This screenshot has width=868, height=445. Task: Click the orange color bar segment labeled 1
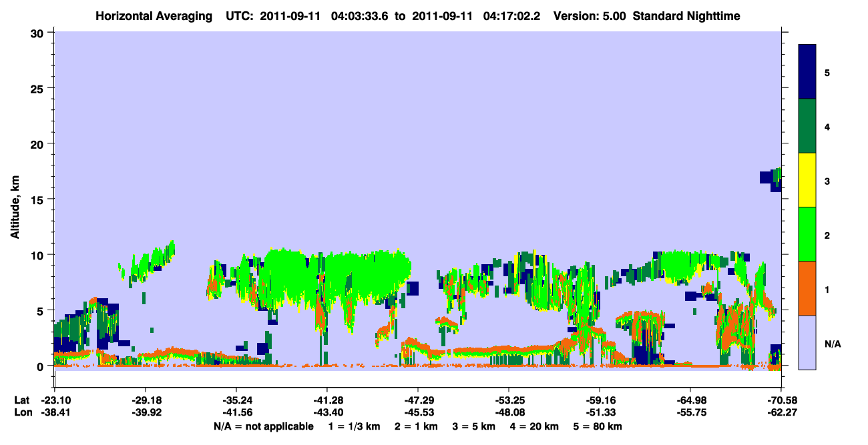pos(807,288)
